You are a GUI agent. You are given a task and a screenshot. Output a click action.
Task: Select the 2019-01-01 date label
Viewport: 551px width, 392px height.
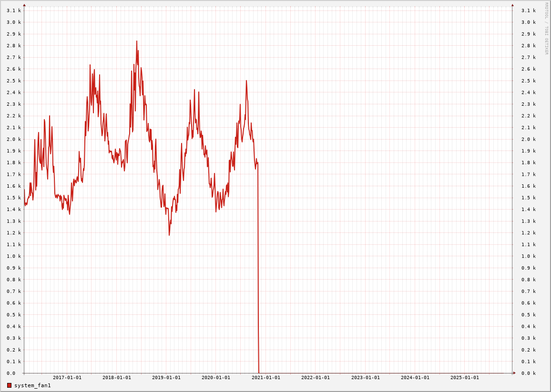click(166, 378)
